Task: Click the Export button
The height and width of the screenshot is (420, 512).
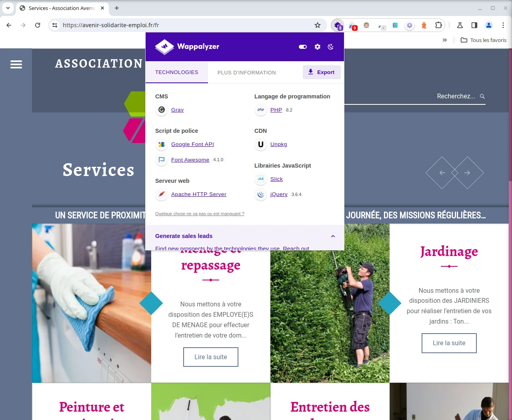Action: pos(322,72)
